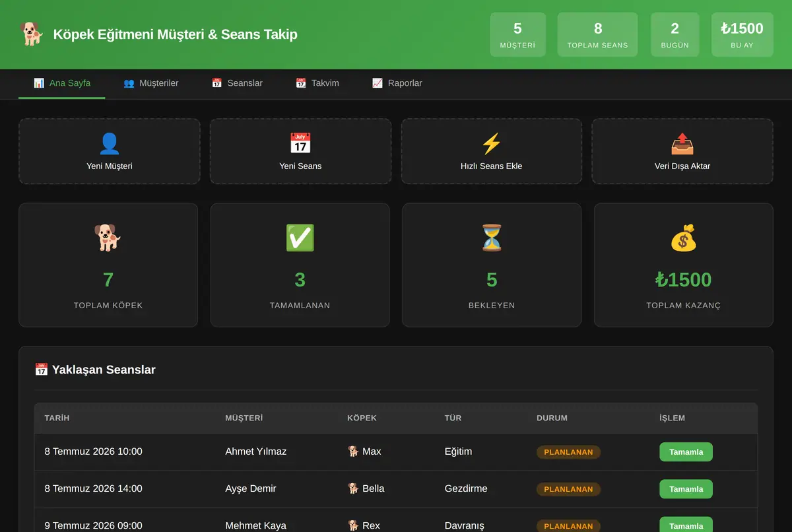Click the Bekleyen hourglass icon
The width and height of the screenshot is (792, 532).
click(492, 238)
